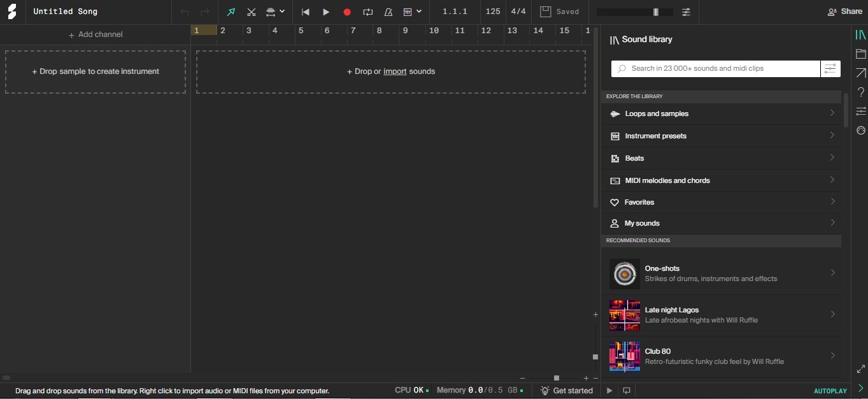Click the import link in the drop area

pos(395,71)
